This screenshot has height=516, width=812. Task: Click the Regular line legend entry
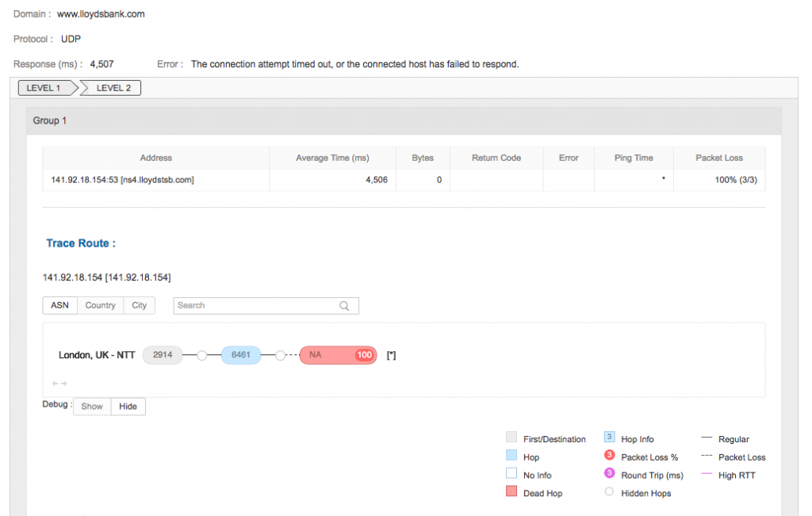point(725,439)
